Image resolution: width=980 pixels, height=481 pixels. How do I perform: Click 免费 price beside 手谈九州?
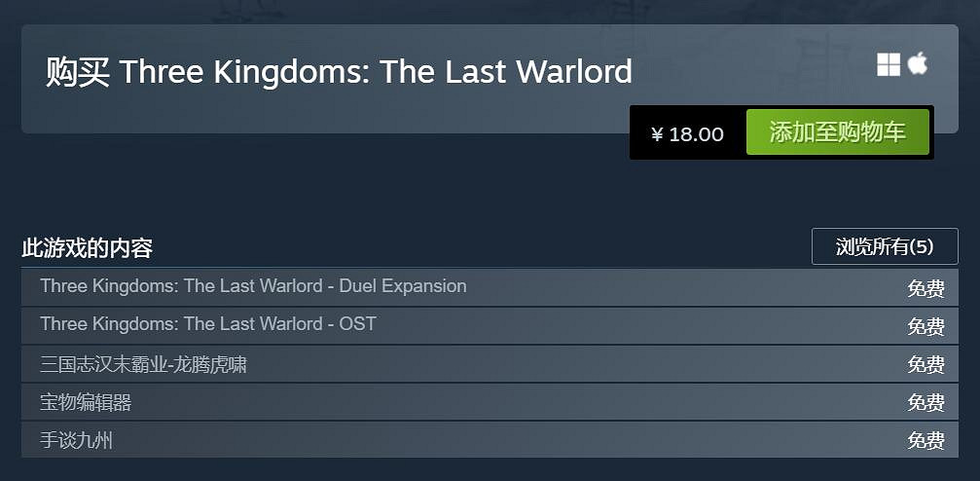coord(926,440)
